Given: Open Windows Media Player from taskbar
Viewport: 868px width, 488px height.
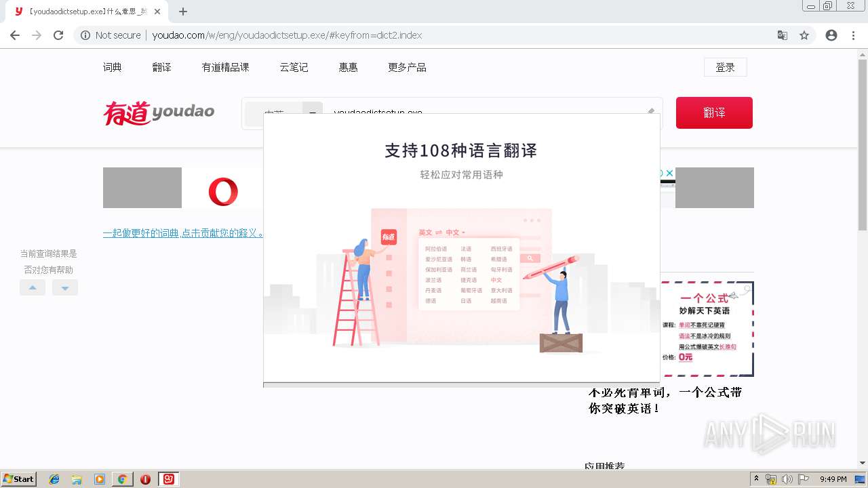Looking at the screenshot, I should point(100,479).
